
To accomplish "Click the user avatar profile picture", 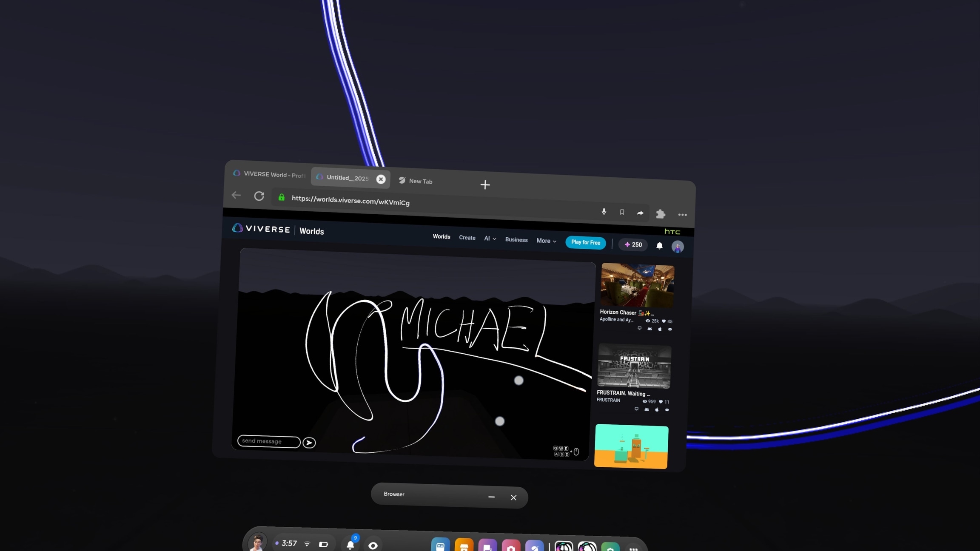I will [677, 246].
